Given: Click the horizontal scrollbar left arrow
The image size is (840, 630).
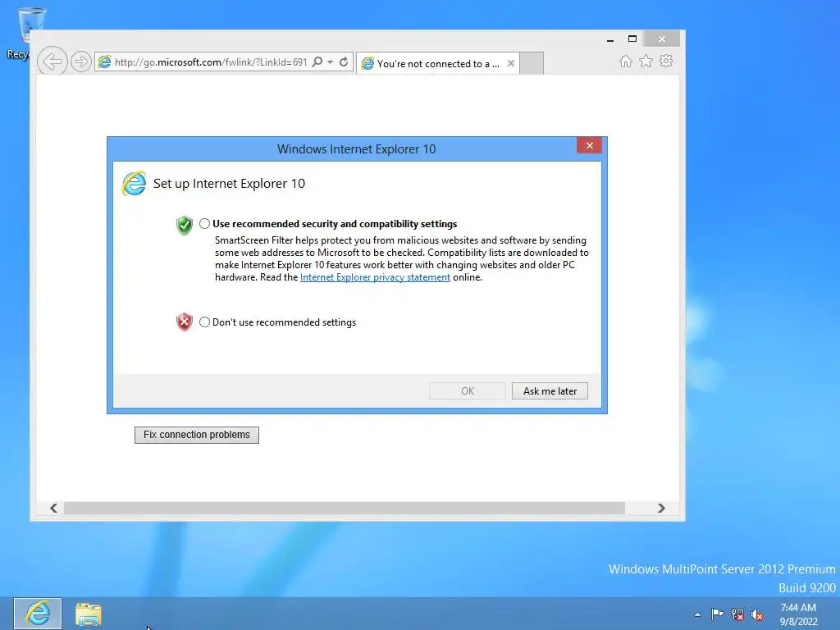Looking at the screenshot, I should coord(53,508).
